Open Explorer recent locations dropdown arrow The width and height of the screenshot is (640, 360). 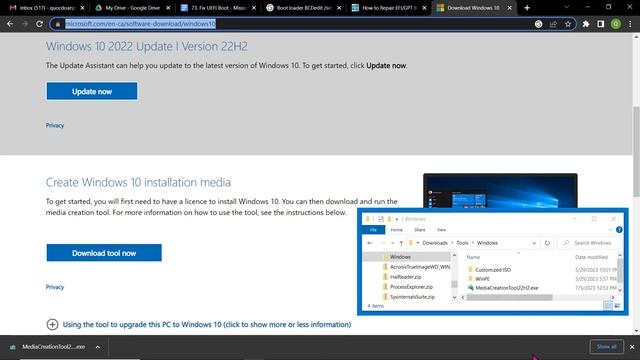[392, 243]
